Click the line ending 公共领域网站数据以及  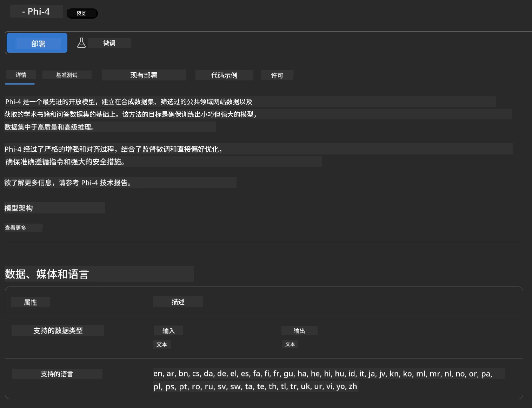coord(129,102)
